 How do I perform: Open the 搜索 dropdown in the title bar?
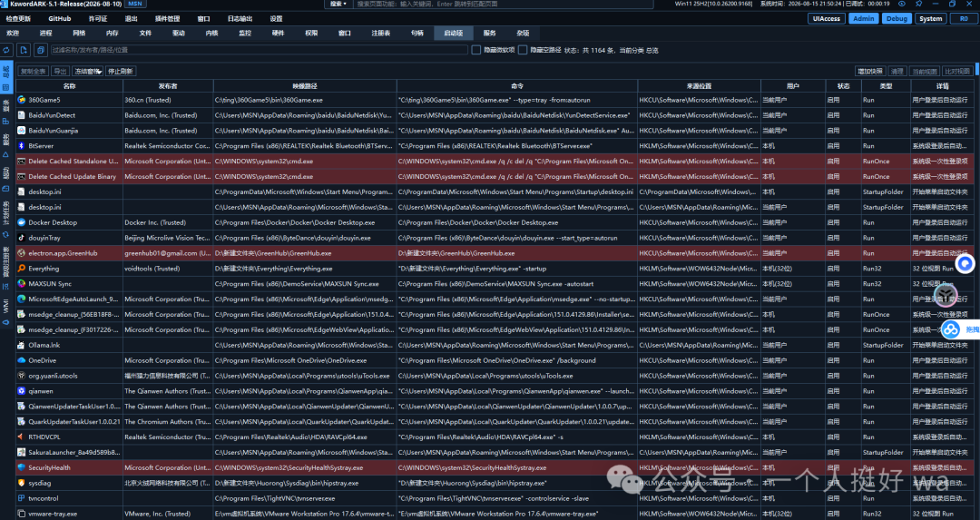(x=338, y=4)
